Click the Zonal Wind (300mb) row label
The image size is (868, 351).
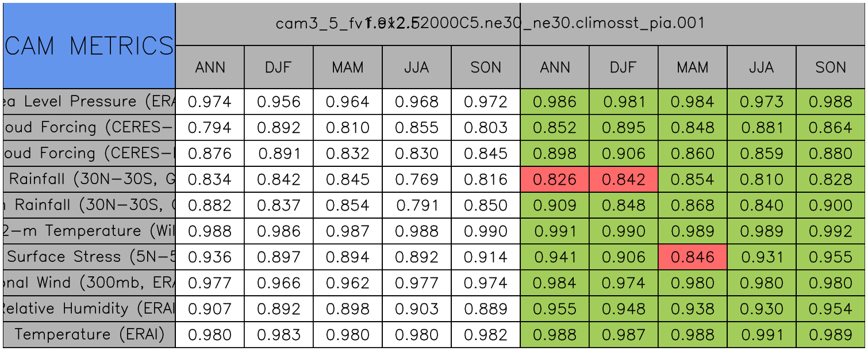(89, 283)
